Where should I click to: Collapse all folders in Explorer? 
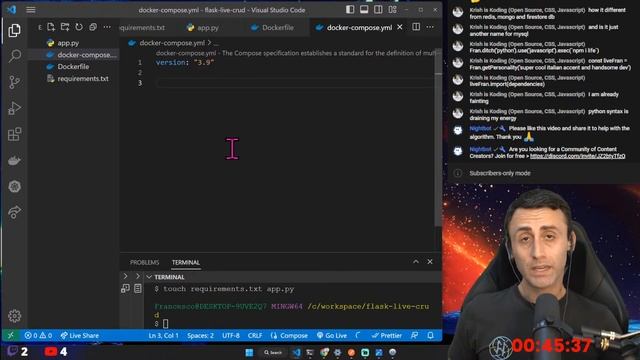93,27
